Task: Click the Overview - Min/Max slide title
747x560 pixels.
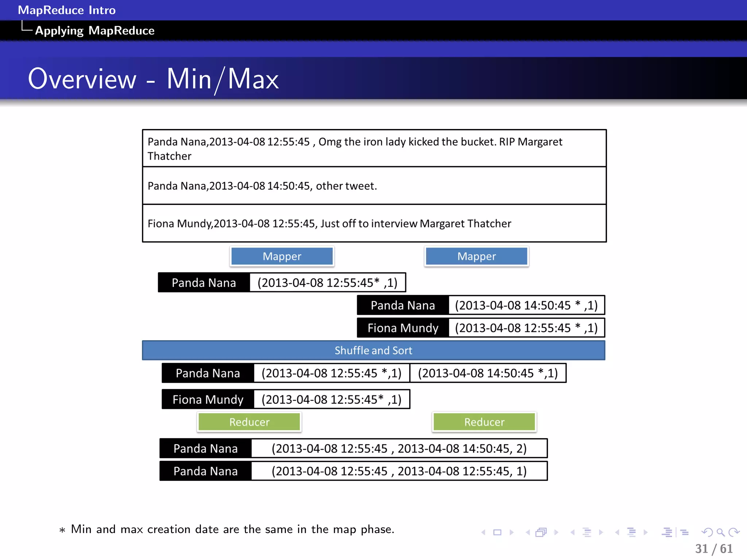Action: 154,79
